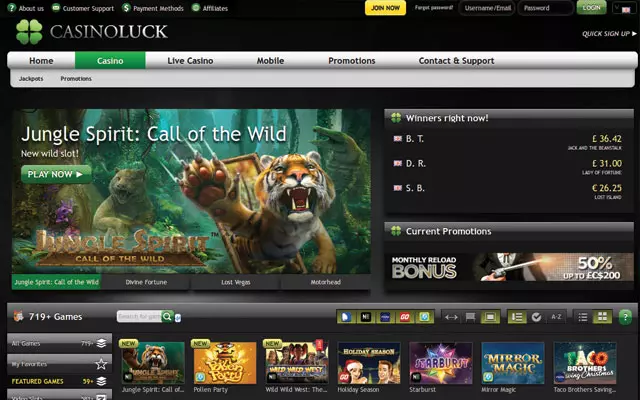Click the horizontal double-arrow width icon
The width and height of the screenshot is (640, 400).
pos(451,317)
